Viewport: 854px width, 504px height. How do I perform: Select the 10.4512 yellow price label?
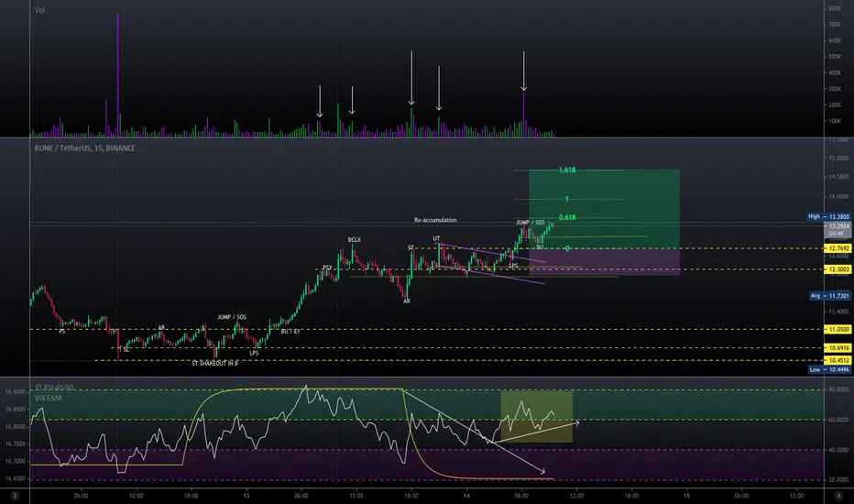[837, 360]
